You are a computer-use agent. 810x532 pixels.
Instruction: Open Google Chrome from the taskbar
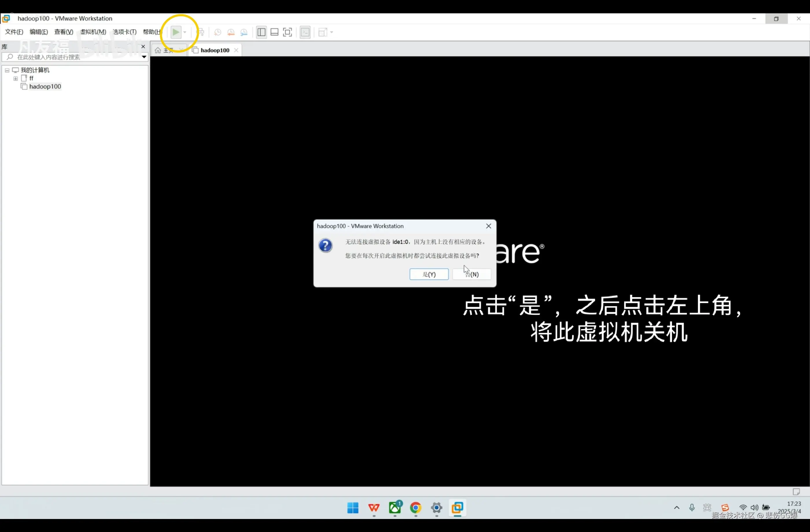[x=415, y=508]
